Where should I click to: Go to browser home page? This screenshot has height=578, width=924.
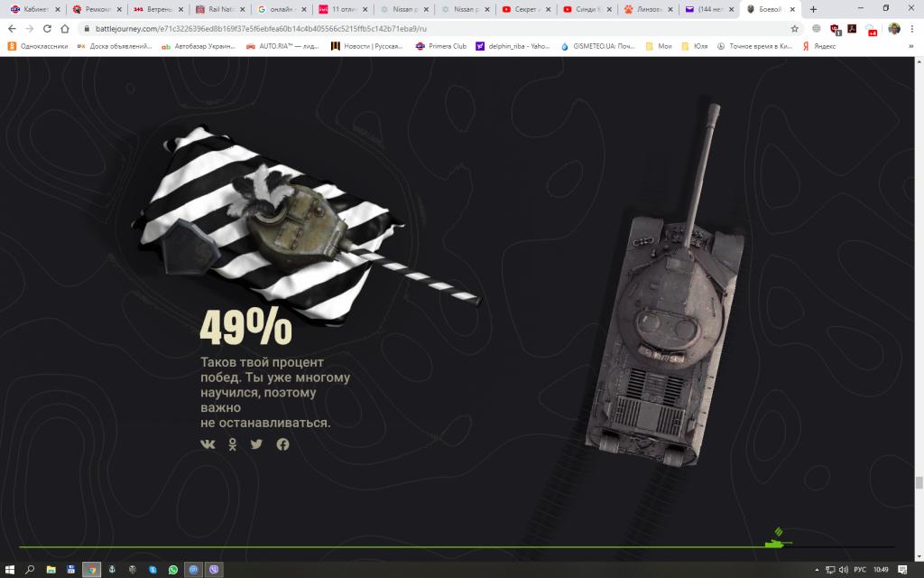coord(65,28)
